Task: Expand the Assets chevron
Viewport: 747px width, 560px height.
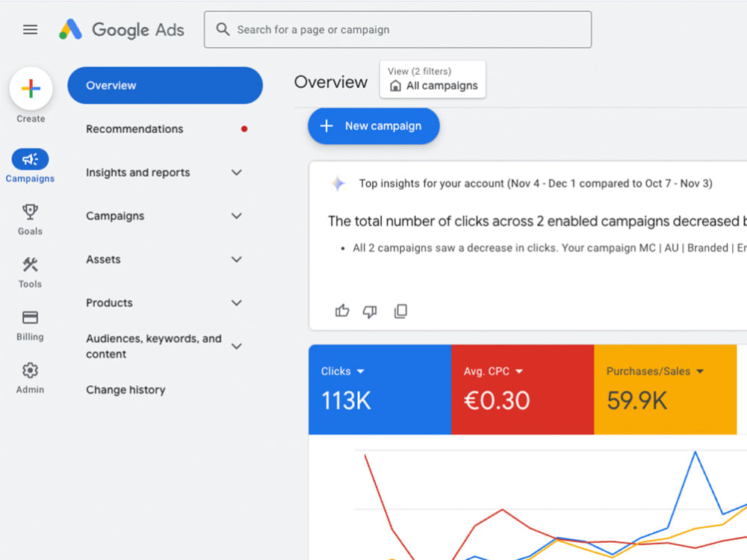Action: 236,260
